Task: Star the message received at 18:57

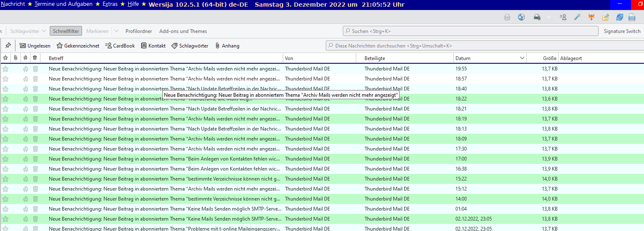Action: point(5,79)
